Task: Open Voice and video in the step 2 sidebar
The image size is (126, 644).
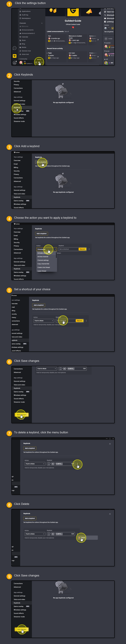Action: click(19, 104)
